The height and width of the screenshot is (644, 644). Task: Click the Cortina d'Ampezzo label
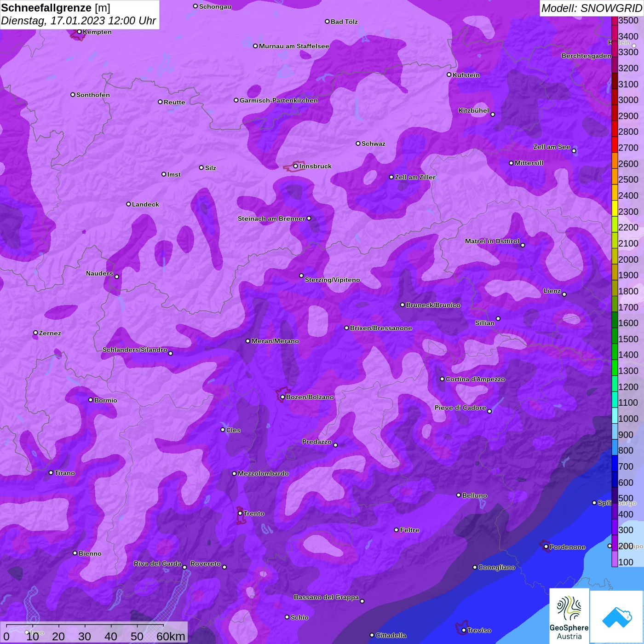(x=475, y=379)
